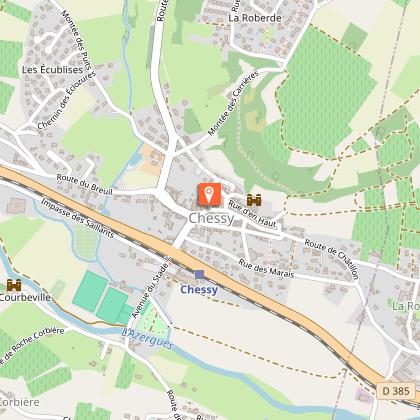The height and width of the screenshot is (420, 420).
Task: Select the Montée des Carrières label
Action: pos(233,103)
